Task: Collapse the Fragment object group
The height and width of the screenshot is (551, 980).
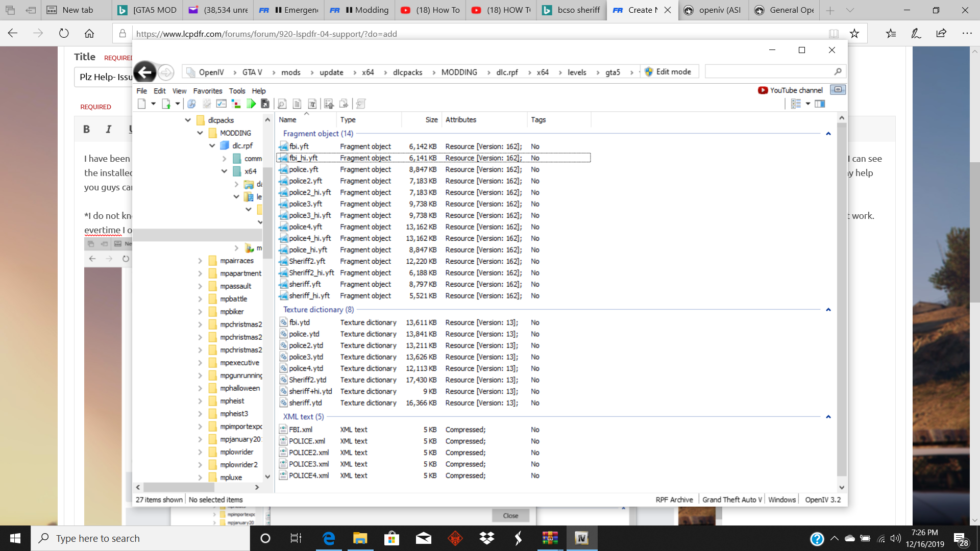Action: [828, 134]
